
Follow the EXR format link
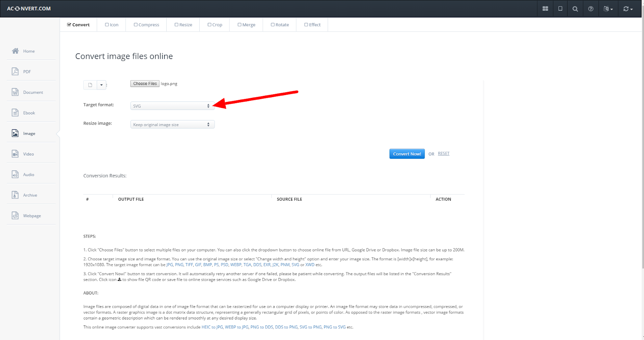[267, 265]
